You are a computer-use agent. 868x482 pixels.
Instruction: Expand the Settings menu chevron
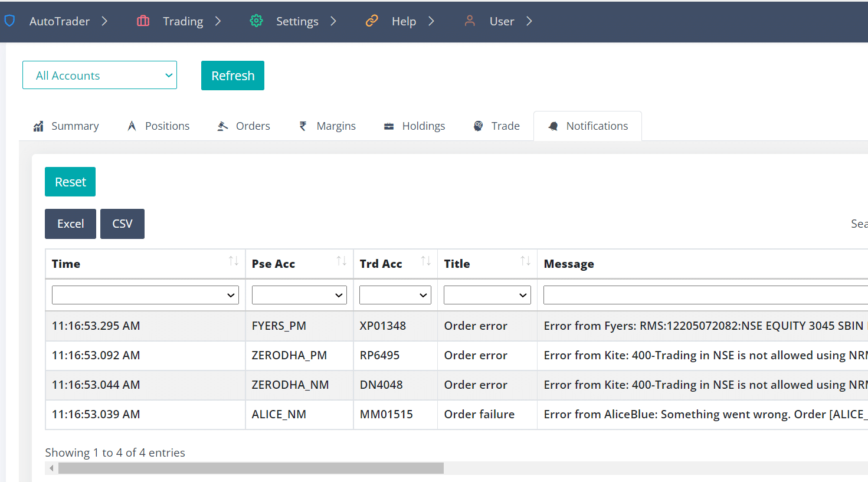pos(333,21)
